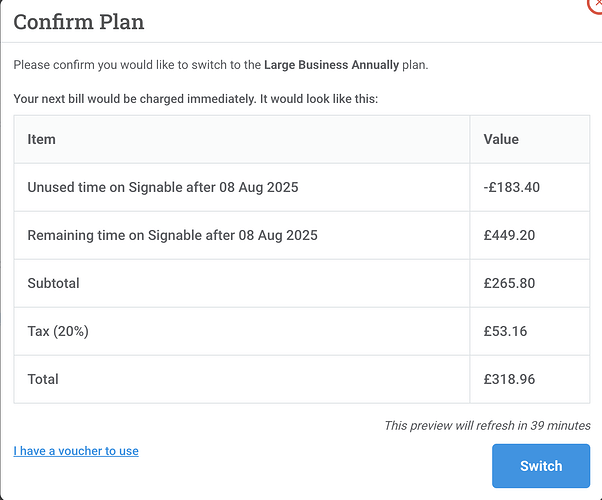This screenshot has width=602, height=500.
Task: Select the 'Unused time on Signable' row label
Action: [x=162, y=187]
